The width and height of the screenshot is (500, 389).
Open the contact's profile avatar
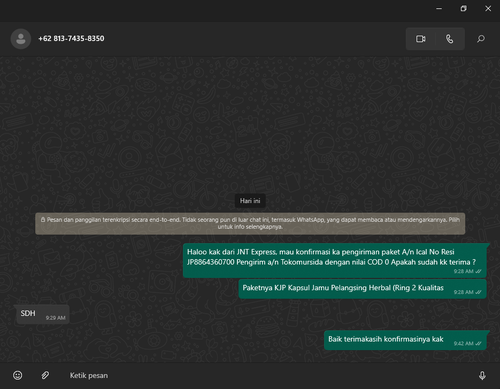click(x=21, y=39)
